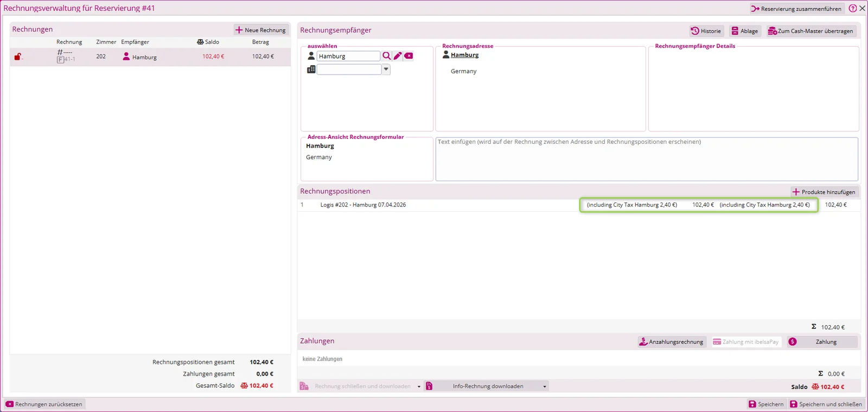Click Logis #202 - Hamburg 07.04.2026 position

[x=363, y=205]
